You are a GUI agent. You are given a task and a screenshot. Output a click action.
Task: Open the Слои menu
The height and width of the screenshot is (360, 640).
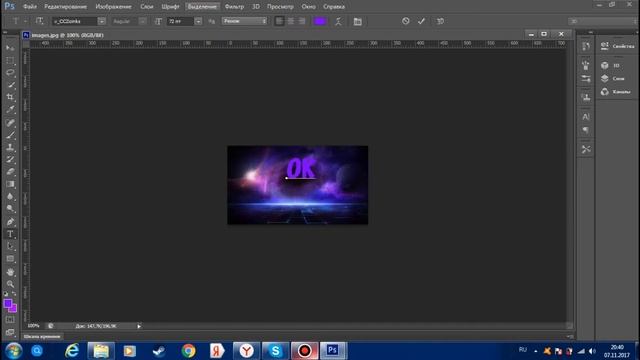tap(147, 7)
